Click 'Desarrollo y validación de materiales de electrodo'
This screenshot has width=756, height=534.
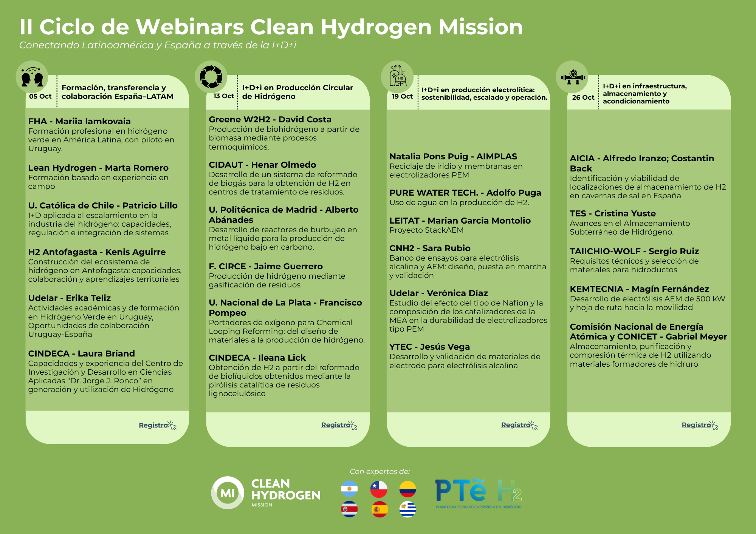(x=465, y=361)
